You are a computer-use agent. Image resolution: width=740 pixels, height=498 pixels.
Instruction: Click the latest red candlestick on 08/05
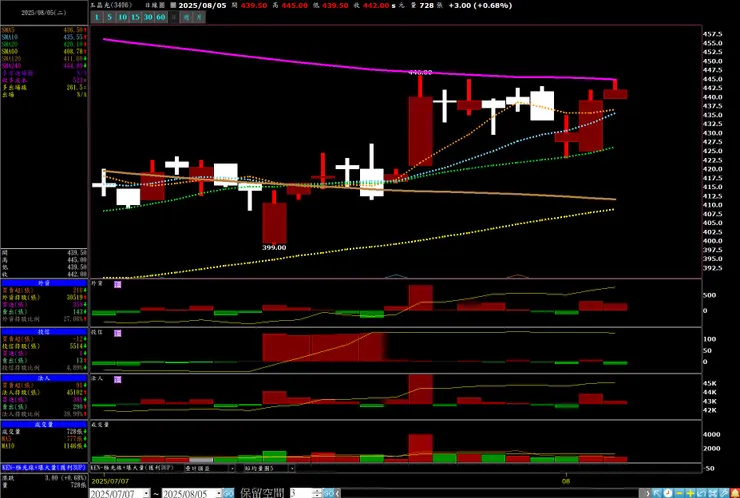tap(615, 93)
